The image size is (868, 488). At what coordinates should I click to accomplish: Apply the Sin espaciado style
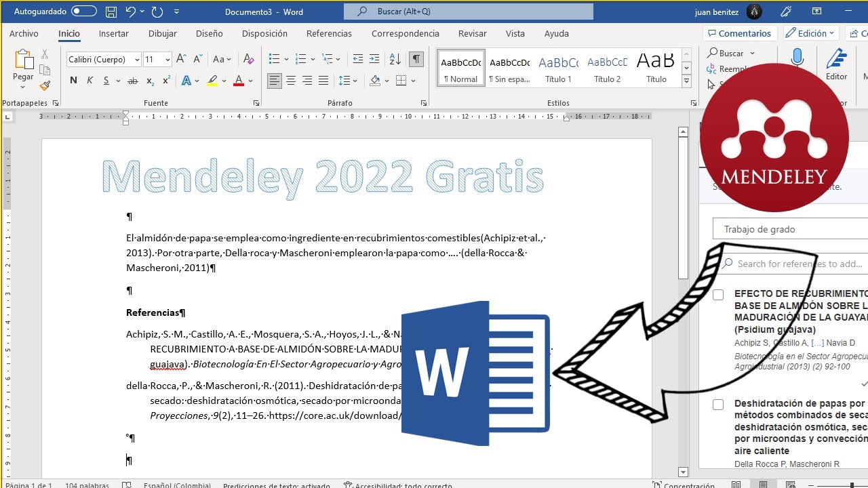(509, 68)
